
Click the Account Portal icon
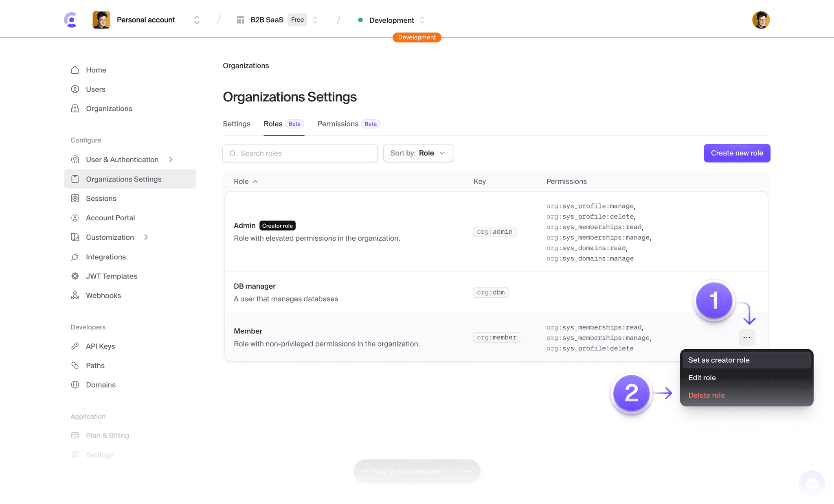(75, 218)
